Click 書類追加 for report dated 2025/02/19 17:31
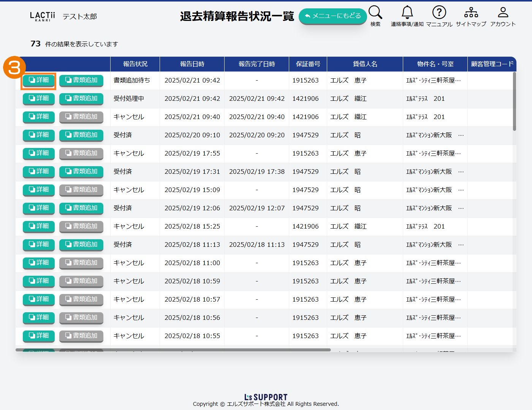532x410 pixels. [x=81, y=172]
